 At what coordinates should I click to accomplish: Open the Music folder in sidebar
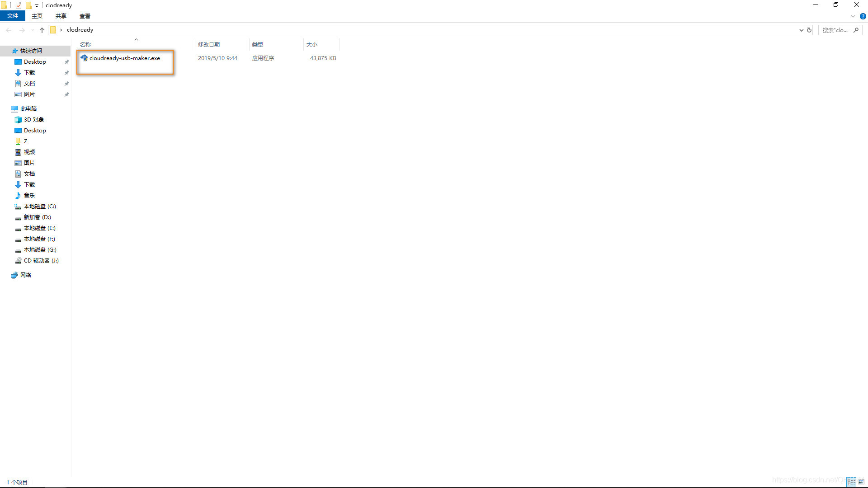click(29, 196)
